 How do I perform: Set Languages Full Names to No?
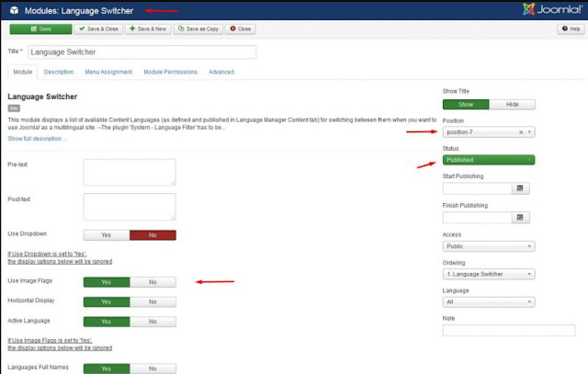pyautogui.click(x=153, y=368)
